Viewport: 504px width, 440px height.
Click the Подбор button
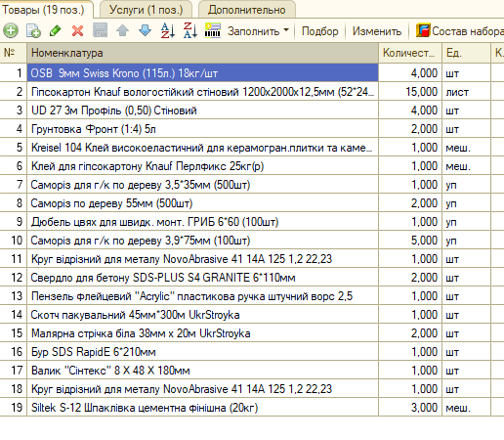click(320, 31)
